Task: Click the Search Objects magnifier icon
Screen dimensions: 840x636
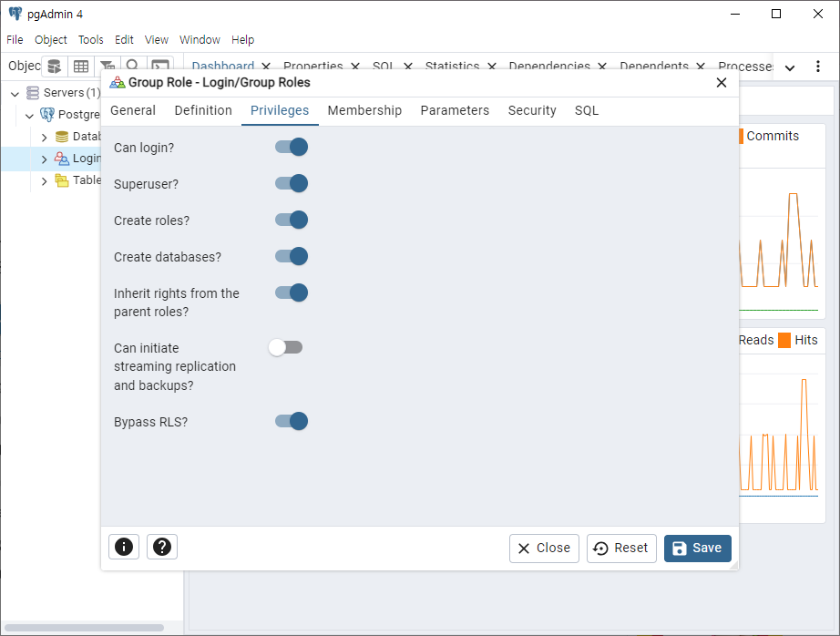Action: (133, 67)
